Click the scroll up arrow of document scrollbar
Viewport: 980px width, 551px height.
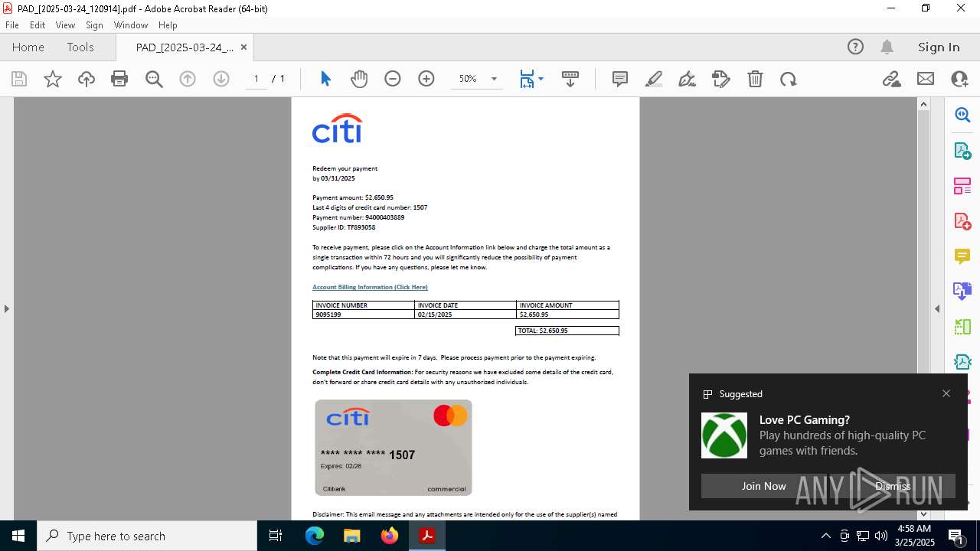click(923, 104)
